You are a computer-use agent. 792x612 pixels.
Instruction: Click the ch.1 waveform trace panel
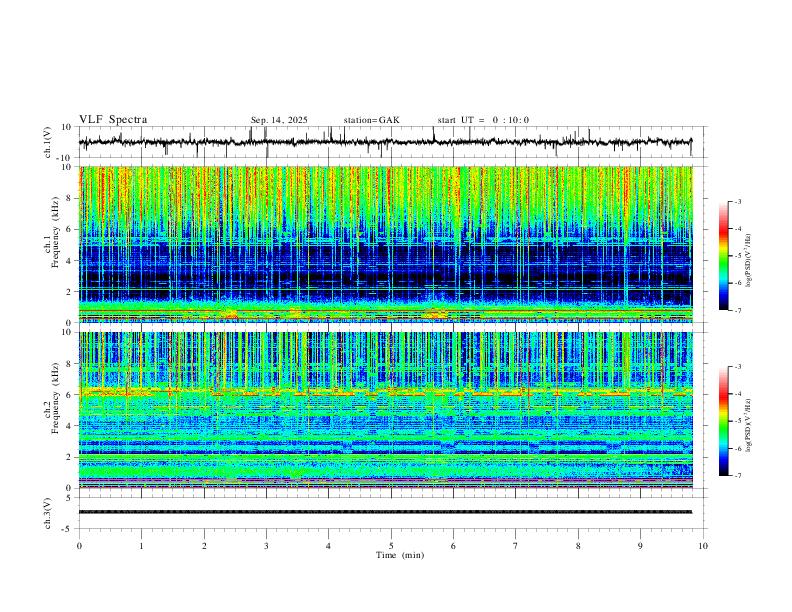[x=393, y=142]
